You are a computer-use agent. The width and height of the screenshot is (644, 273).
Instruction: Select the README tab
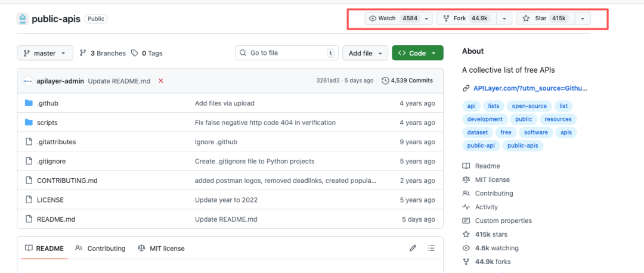(44, 249)
